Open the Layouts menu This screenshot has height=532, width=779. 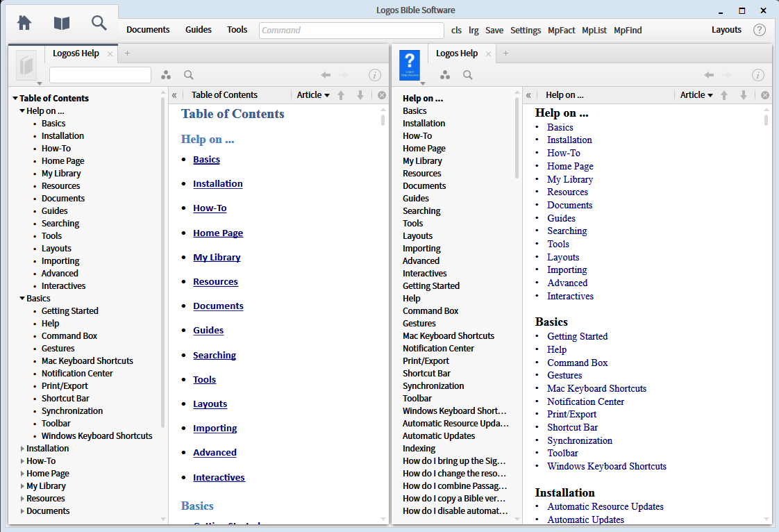726,30
